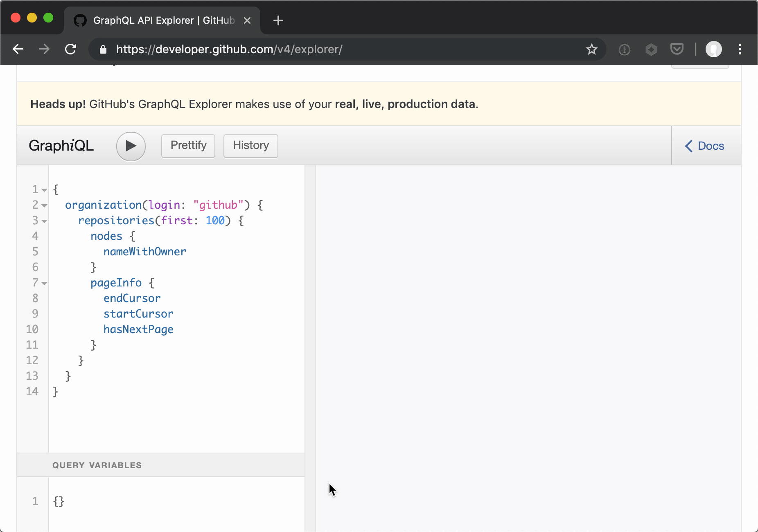Click the nameWithOwner field in the query
This screenshot has width=758, height=532.
144,251
